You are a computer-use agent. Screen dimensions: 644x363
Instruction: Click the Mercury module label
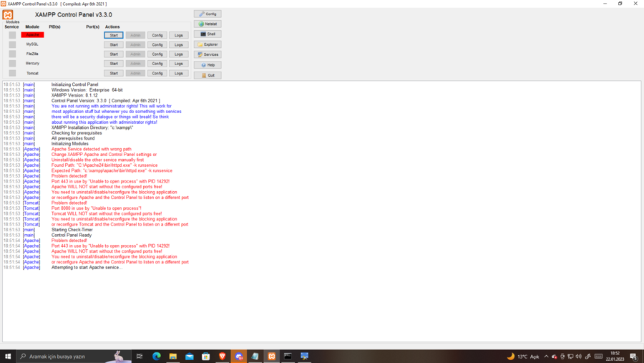[32, 63]
